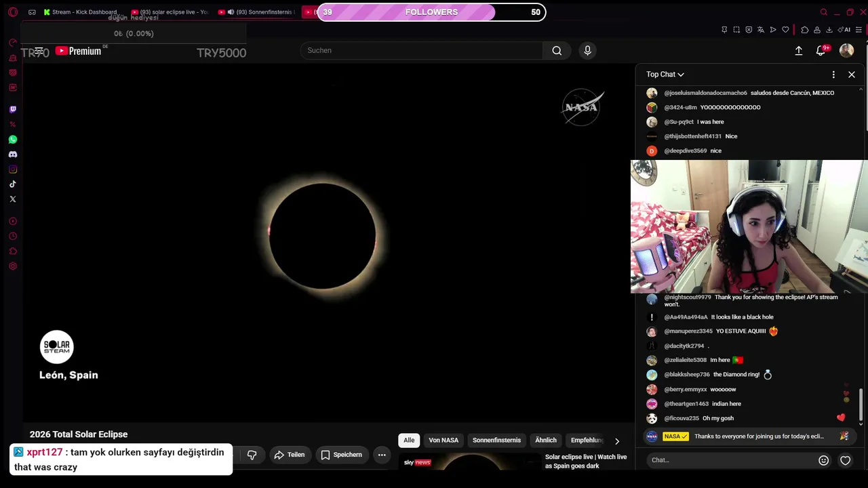Open GX Control speedometer in sidebar
Image resolution: width=868 pixels, height=488 pixels.
pos(13,43)
